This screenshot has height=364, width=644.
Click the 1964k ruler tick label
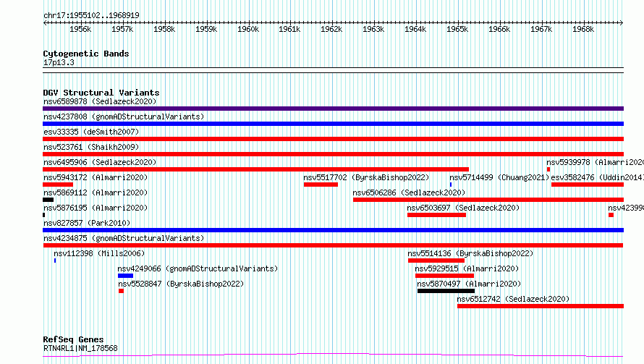coord(415,29)
